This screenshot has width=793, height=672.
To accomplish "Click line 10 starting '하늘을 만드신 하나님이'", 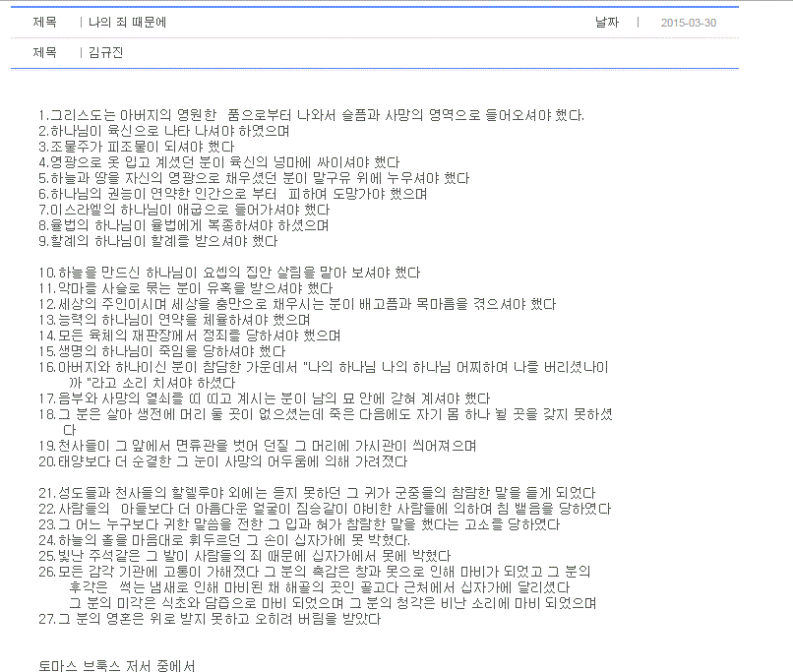I will click(229, 273).
